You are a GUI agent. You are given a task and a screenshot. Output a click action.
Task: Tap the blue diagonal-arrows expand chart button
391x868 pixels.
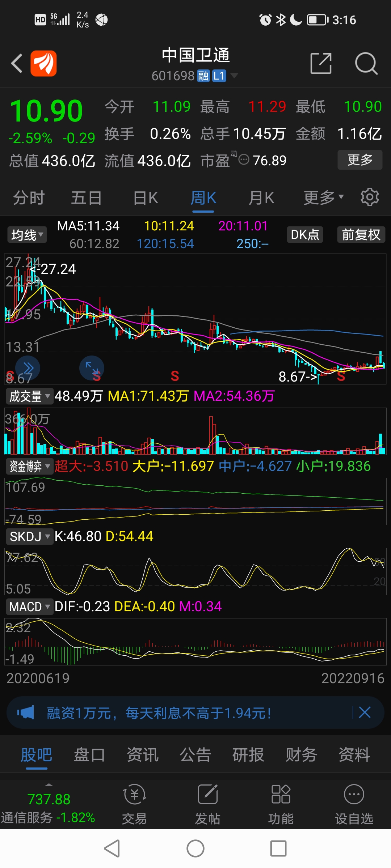[x=92, y=368]
